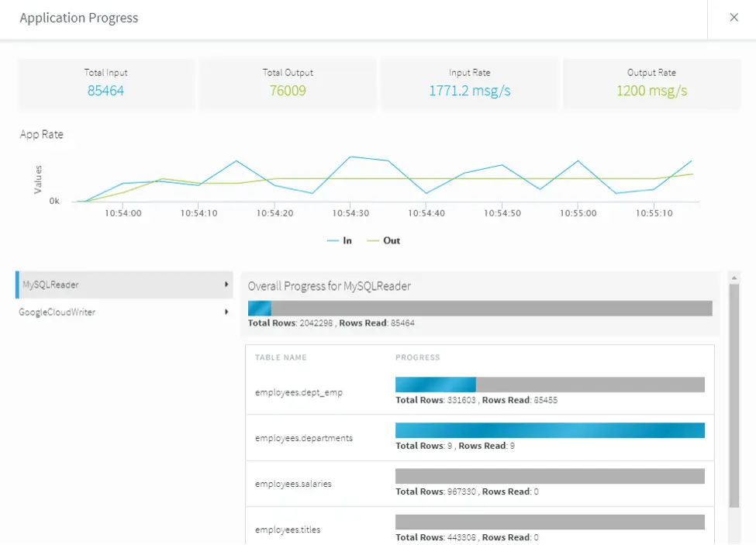Click the employees.dept_emp progress bar
756x545 pixels.
[550, 385]
